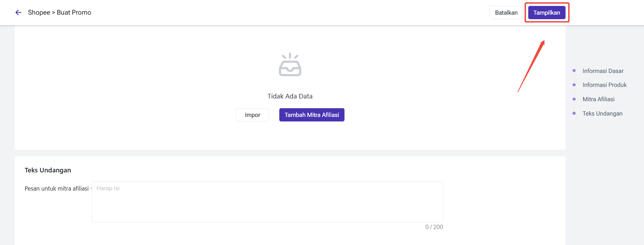Go back using the left arrow icon
The height and width of the screenshot is (245, 644).
pos(18,13)
